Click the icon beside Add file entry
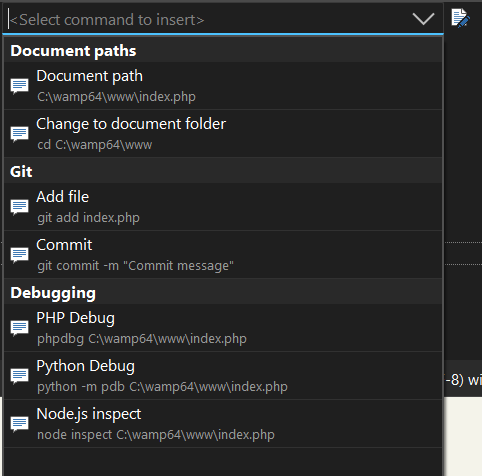482x476 pixels. click(x=19, y=207)
